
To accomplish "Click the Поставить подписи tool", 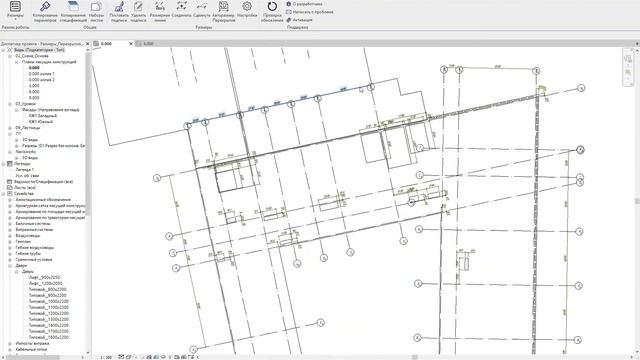I will click(119, 11).
